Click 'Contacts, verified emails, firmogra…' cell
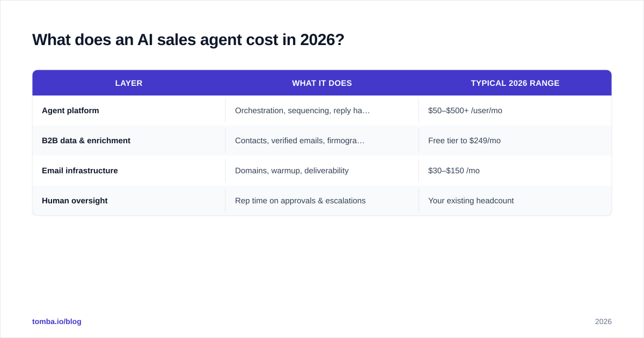 322,141
